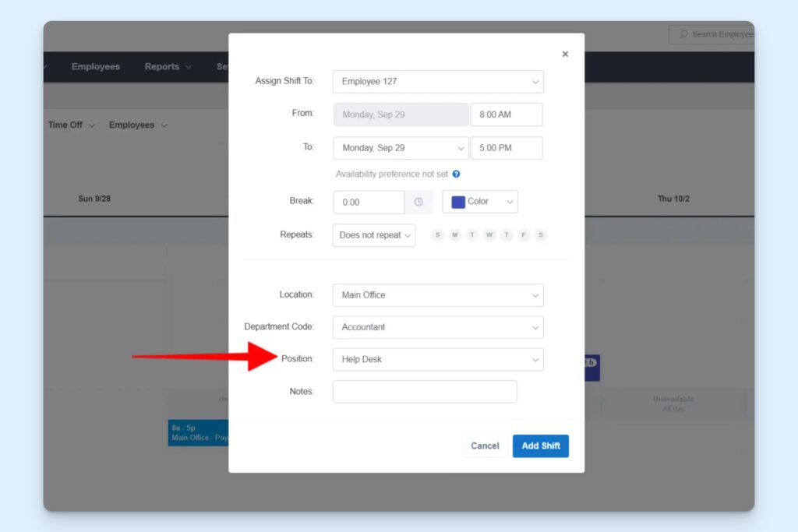798x532 pixels.
Task: Expand the Time Off filter dropdown
Action: 70,125
